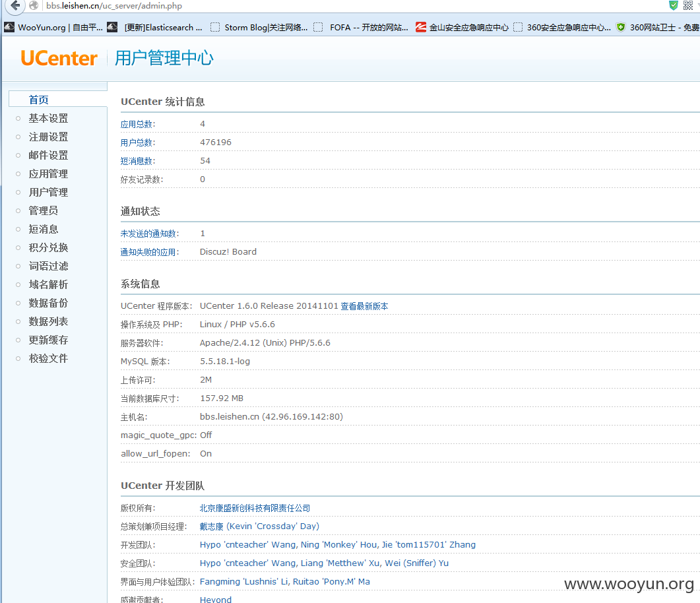
Task: Click MySQL version 5.5.18.1-log
Action: pos(225,361)
